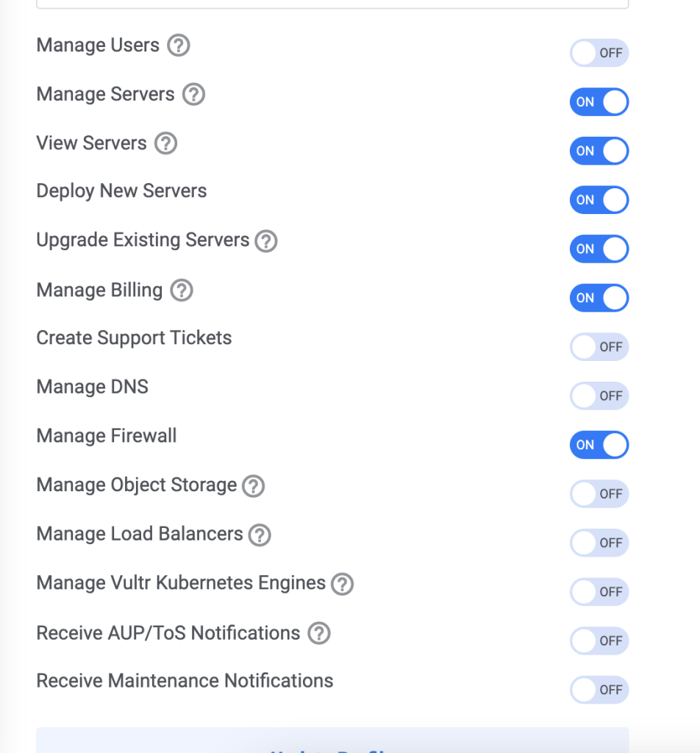Screen dimensions: 700x753
Task: Show help for Upgrade Existing Servers
Action: [266, 241]
